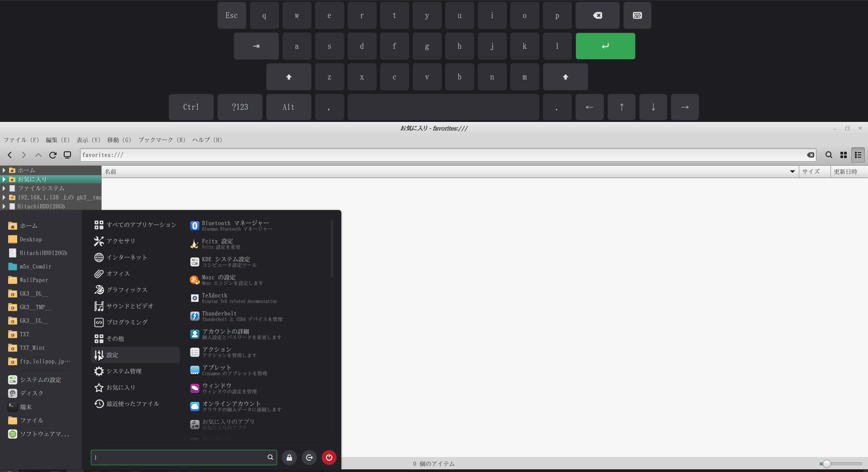Open Bluetooth マネージャー from the app list

235,225
